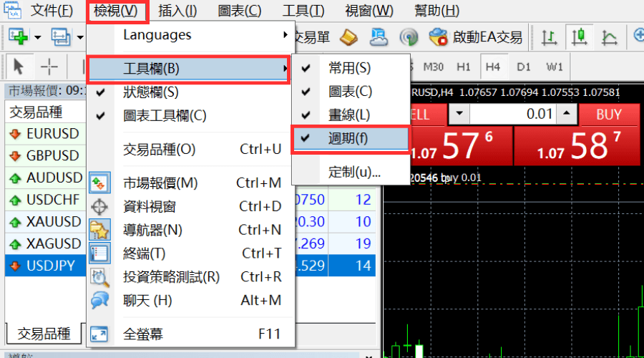The image size is (644, 358).
Task: Toggle the 畫線(L) toolbar option
Action: [351, 115]
